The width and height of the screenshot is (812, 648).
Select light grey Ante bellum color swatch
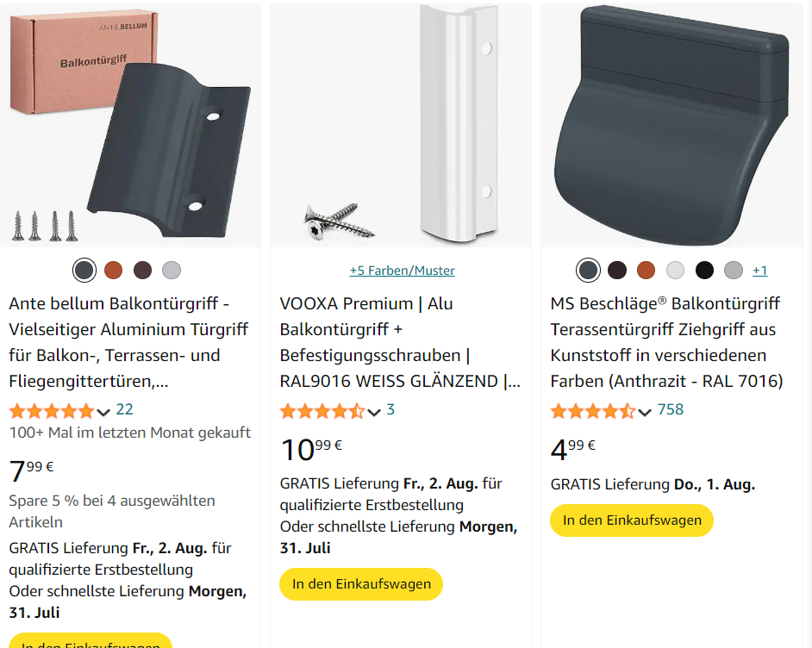pyautogui.click(x=172, y=271)
